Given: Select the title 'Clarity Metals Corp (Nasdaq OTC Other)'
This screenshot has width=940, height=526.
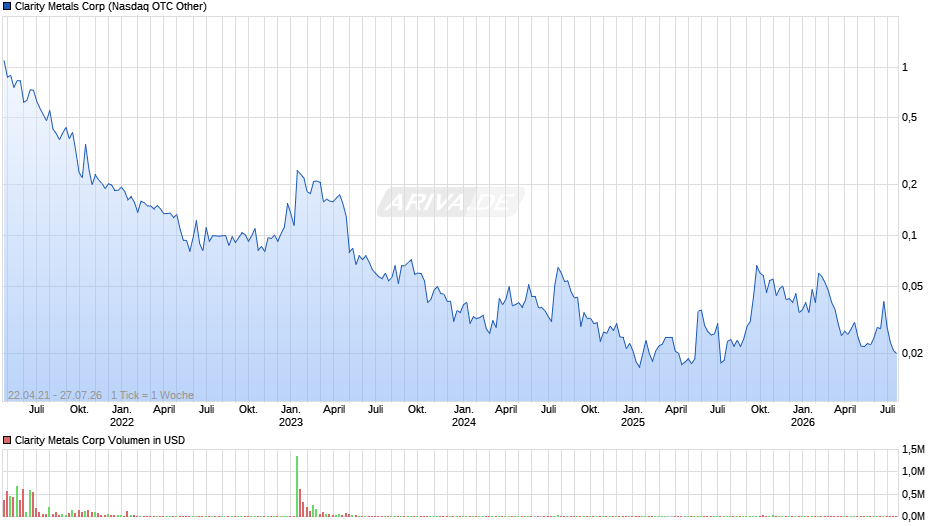Looking at the screenshot, I should point(111,7).
